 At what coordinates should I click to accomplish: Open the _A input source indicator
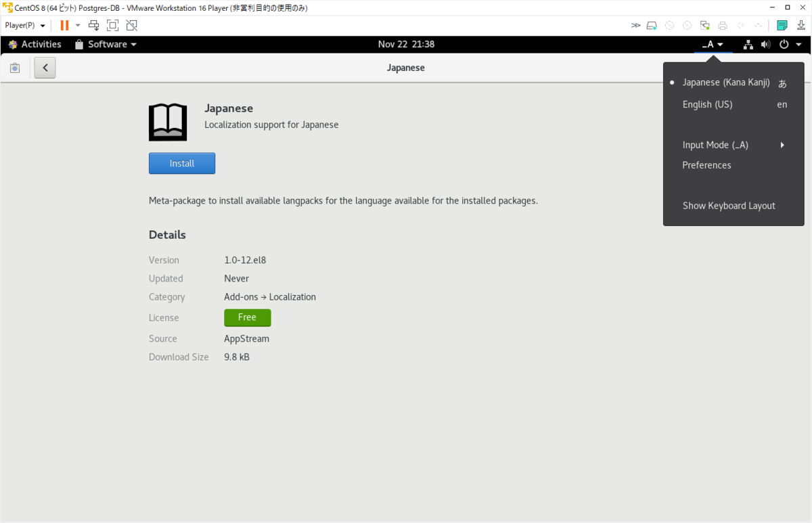(x=713, y=44)
